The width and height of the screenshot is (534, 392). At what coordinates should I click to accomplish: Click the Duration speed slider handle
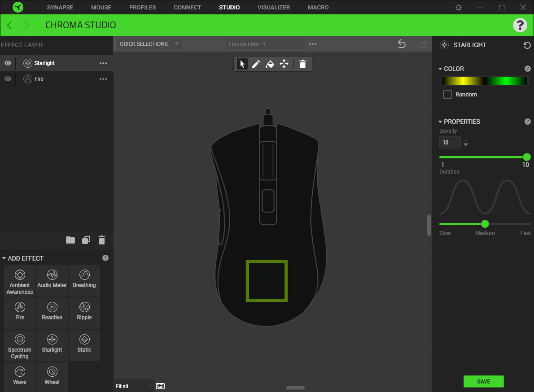click(485, 223)
